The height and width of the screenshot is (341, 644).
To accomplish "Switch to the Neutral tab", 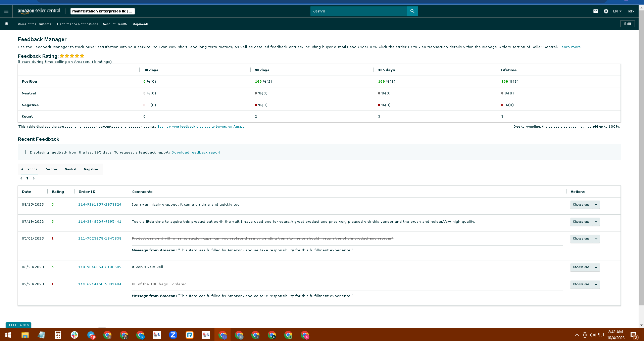I will click(x=70, y=169).
